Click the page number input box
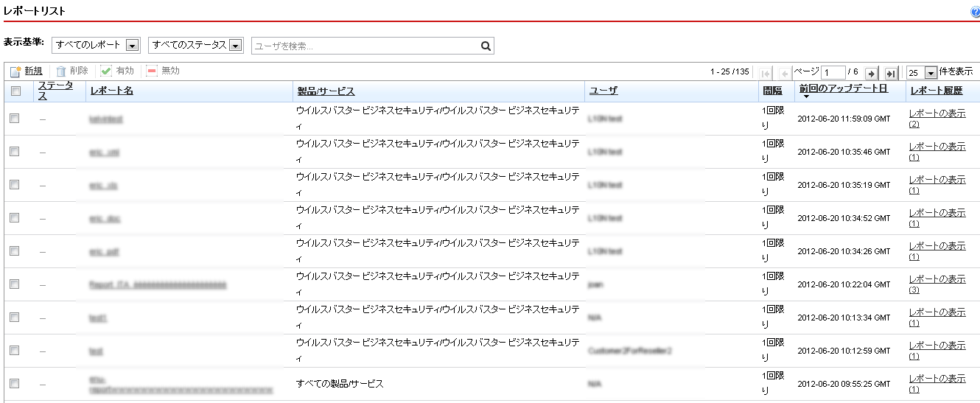This screenshot has height=403, width=980. [x=833, y=73]
